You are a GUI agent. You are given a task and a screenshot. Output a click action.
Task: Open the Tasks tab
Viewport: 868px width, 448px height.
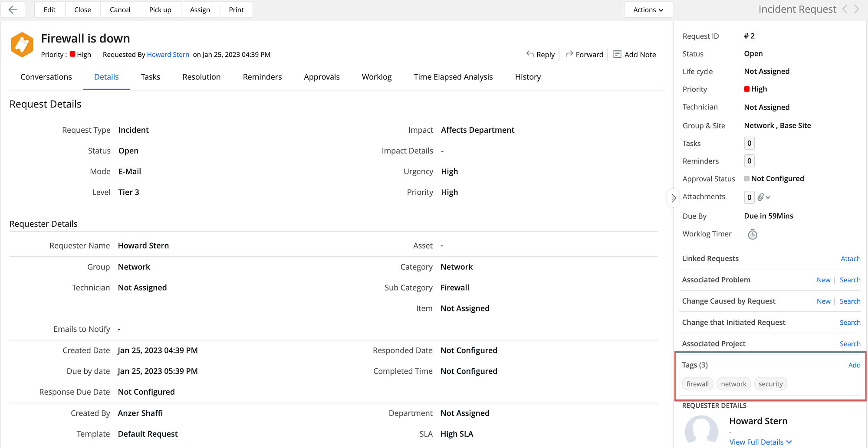(x=151, y=77)
